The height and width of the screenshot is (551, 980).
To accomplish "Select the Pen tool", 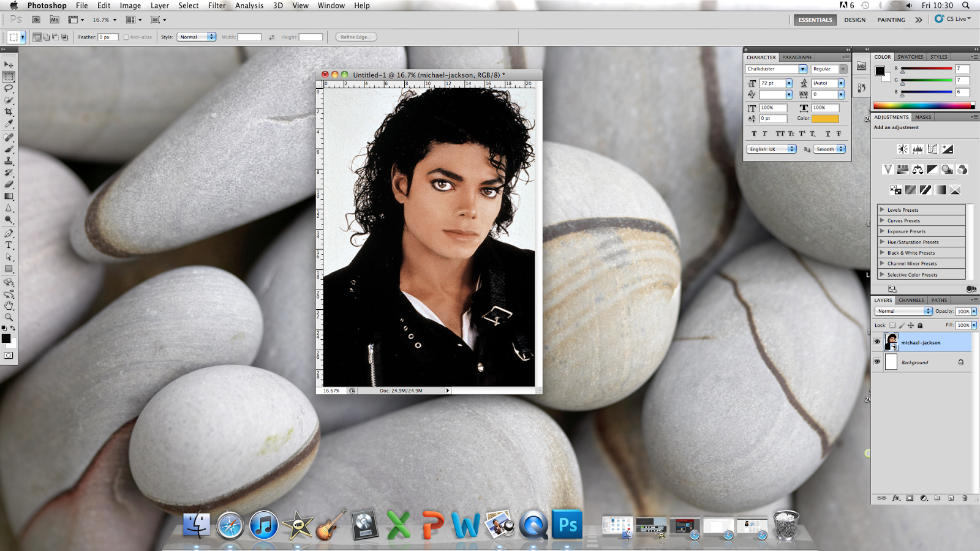I will [9, 233].
